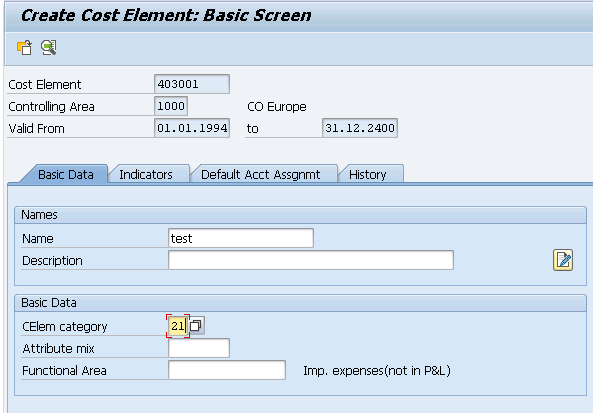Click into the Name field containing test
593x413 pixels.
pos(241,238)
